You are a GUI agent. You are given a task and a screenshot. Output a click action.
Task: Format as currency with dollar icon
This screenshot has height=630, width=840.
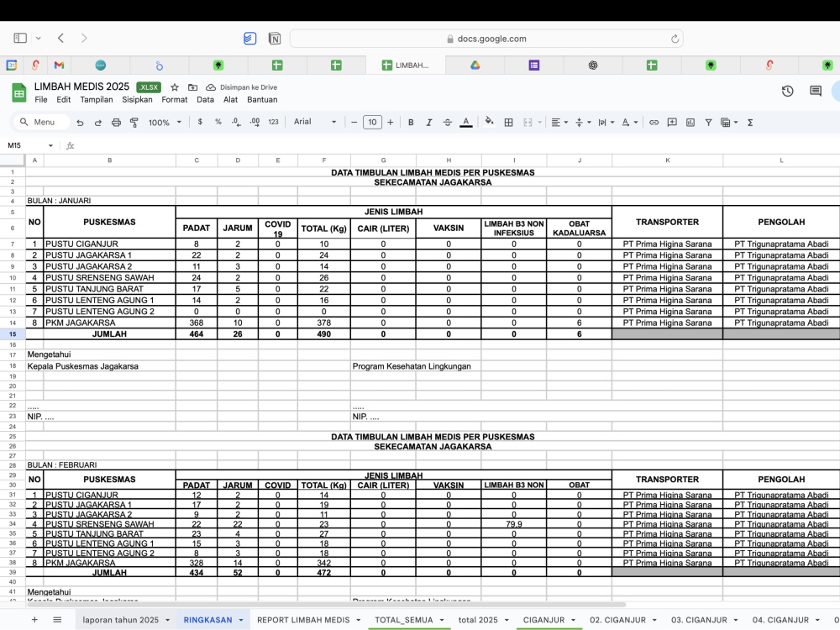click(x=200, y=122)
